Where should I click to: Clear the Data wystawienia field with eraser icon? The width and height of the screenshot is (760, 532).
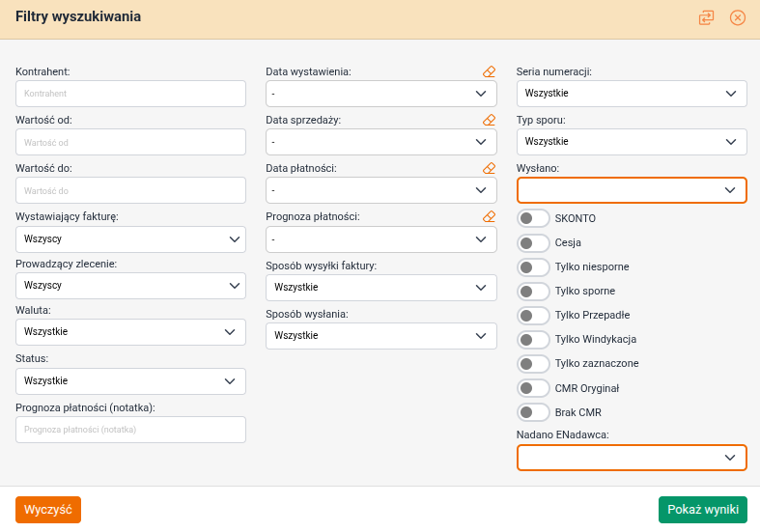[489, 71]
